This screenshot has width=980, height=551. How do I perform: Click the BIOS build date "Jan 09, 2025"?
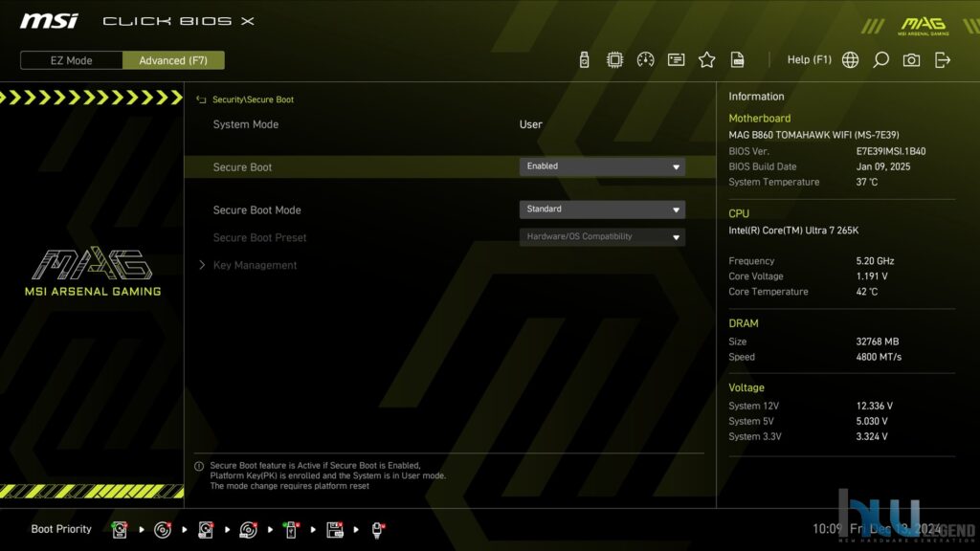(883, 166)
